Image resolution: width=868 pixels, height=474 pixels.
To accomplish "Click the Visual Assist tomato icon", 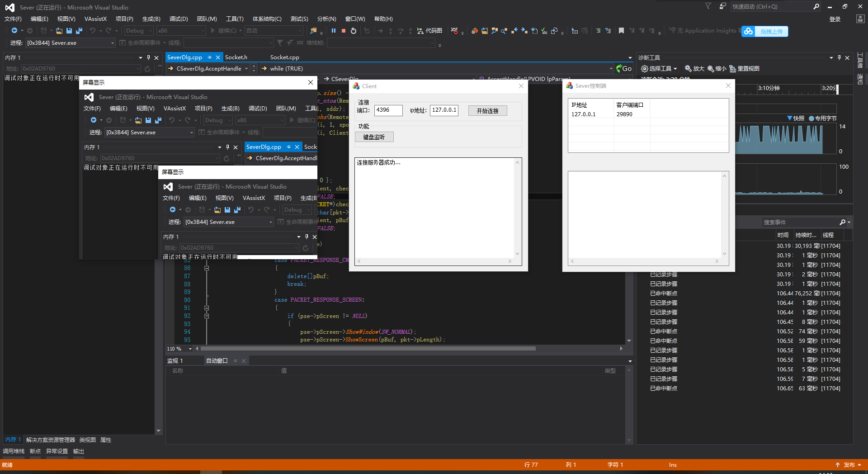I will pyautogui.click(x=474, y=31).
